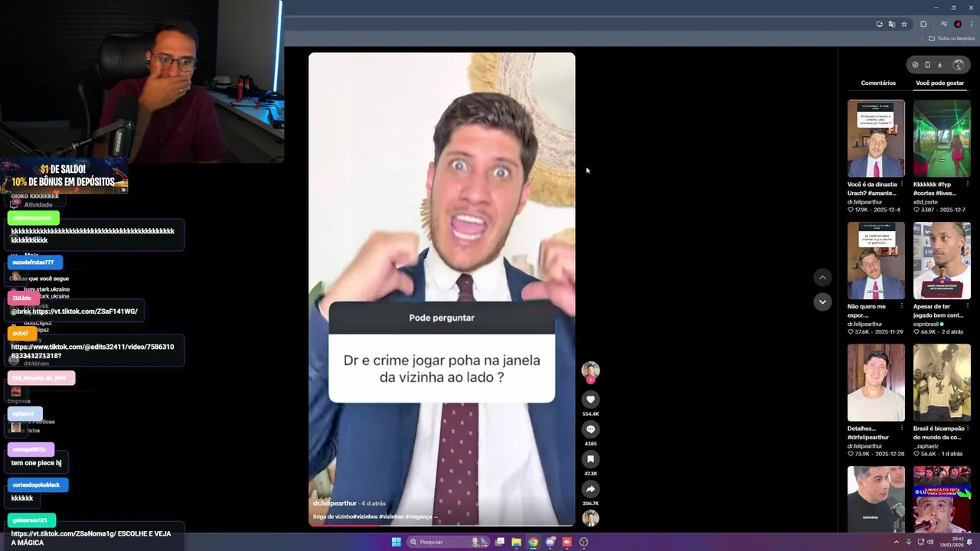Open the volume icon in the system tray

(x=931, y=542)
